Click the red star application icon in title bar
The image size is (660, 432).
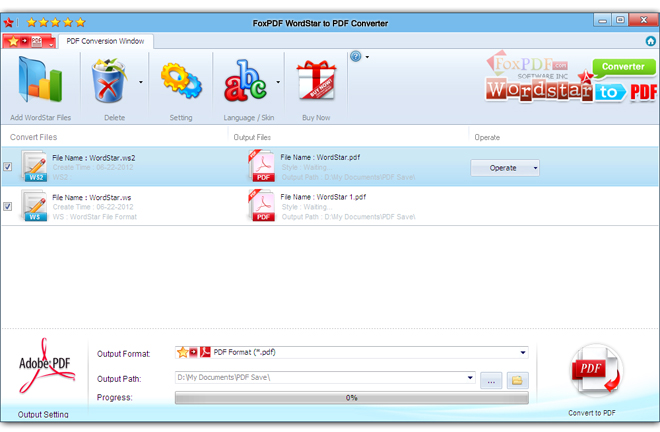[x=8, y=22]
